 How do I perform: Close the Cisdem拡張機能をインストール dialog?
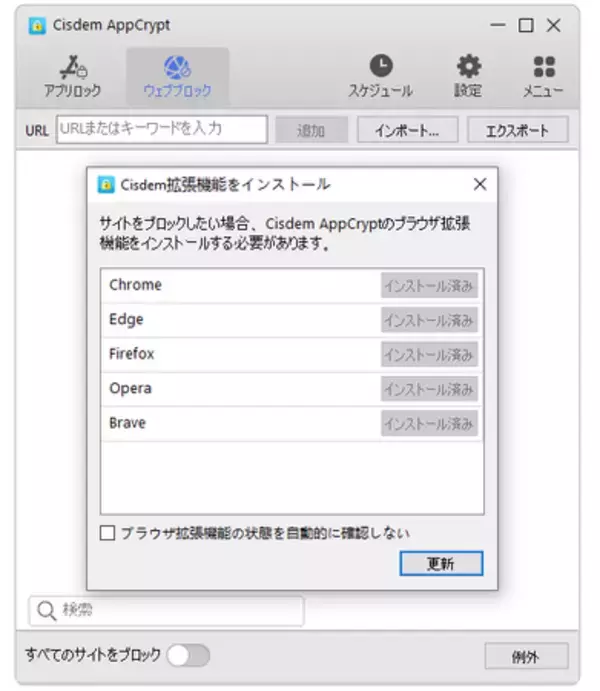479,185
